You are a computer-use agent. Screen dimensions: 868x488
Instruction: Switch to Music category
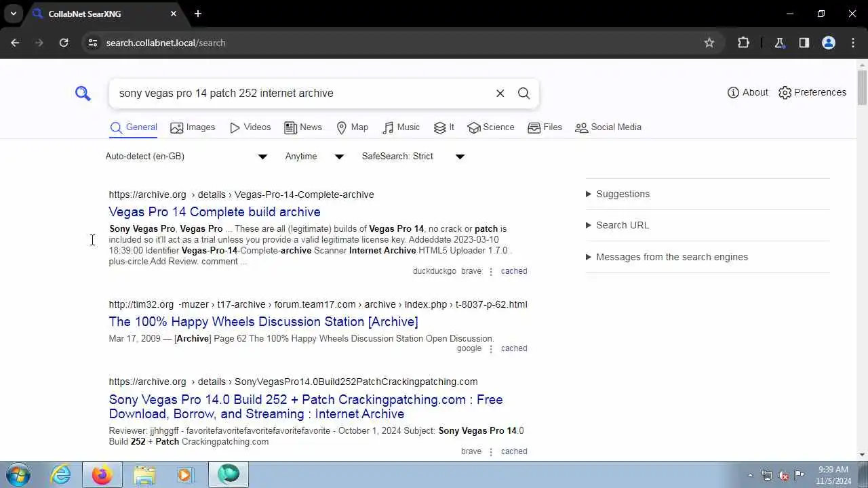tap(401, 127)
